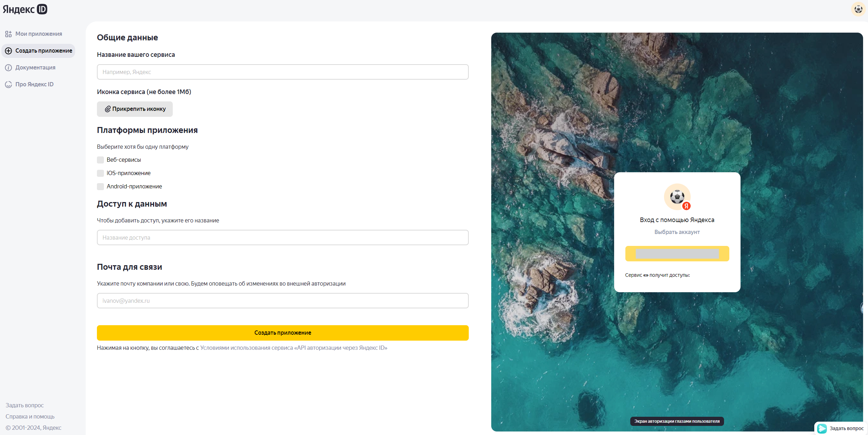Click the plus icon beside Создать приложение

point(8,51)
